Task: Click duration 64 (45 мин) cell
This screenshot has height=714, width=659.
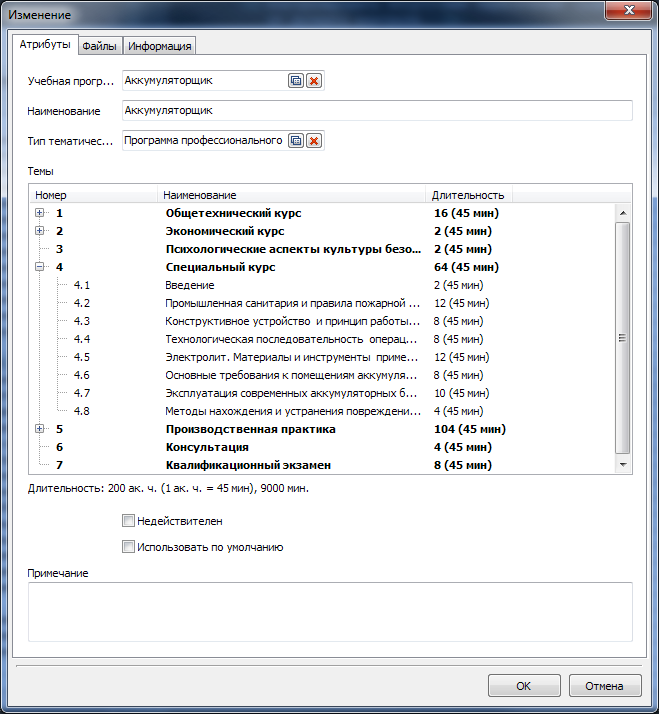Action: point(466,267)
